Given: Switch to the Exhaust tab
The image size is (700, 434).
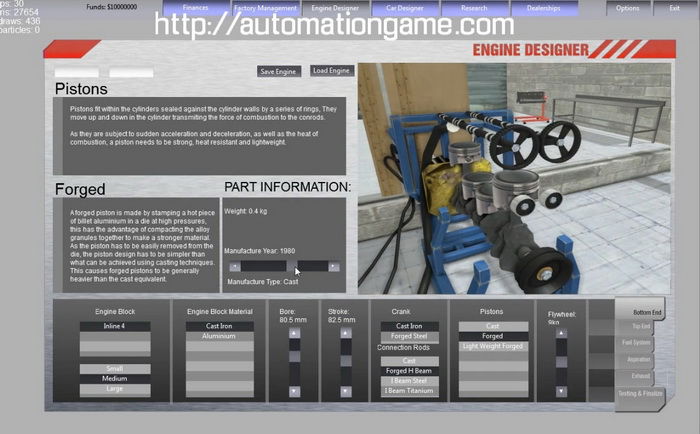Looking at the screenshot, I should pos(635,376).
